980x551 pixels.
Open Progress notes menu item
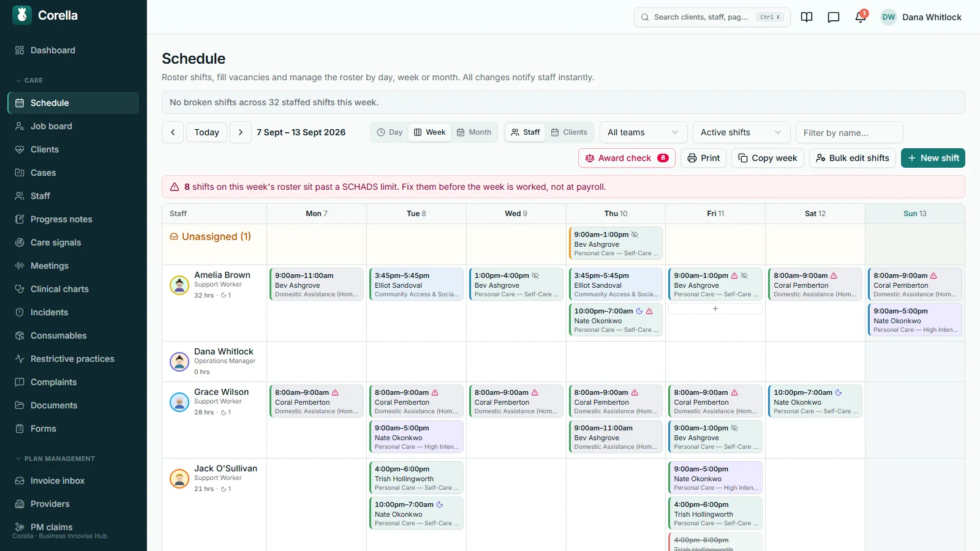(73, 219)
